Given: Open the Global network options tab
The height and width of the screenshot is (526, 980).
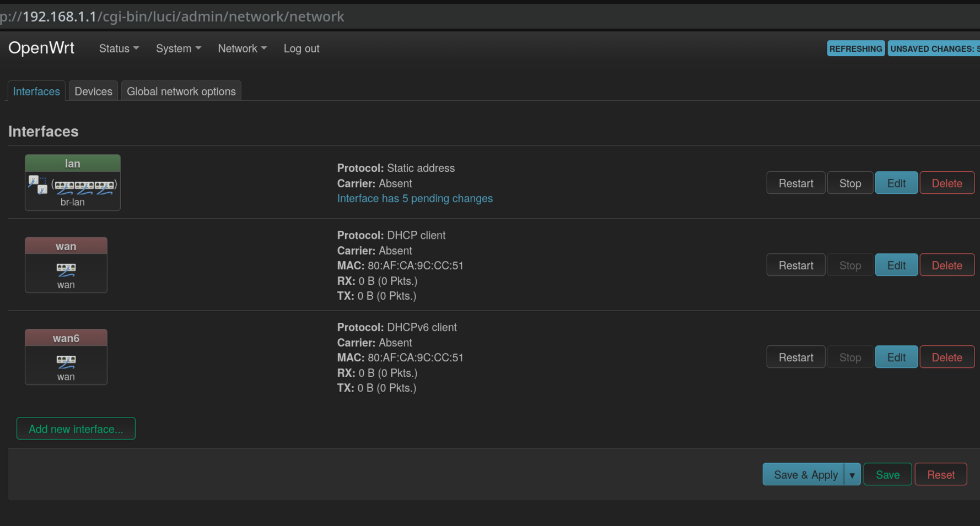Looking at the screenshot, I should click(x=181, y=91).
